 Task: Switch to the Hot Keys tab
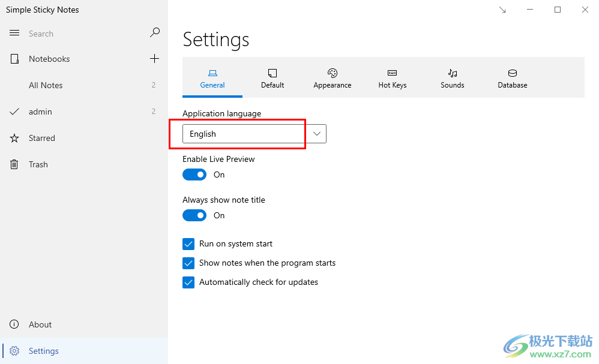click(x=393, y=78)
